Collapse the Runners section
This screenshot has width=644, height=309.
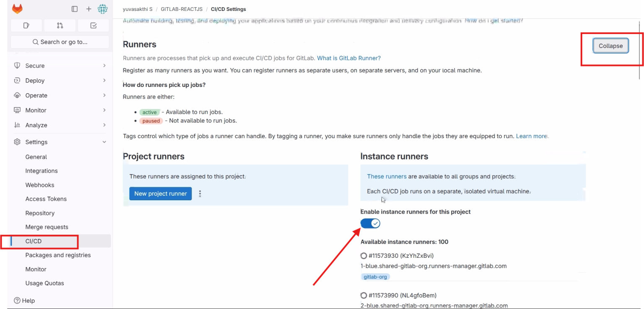pos(610,46)
